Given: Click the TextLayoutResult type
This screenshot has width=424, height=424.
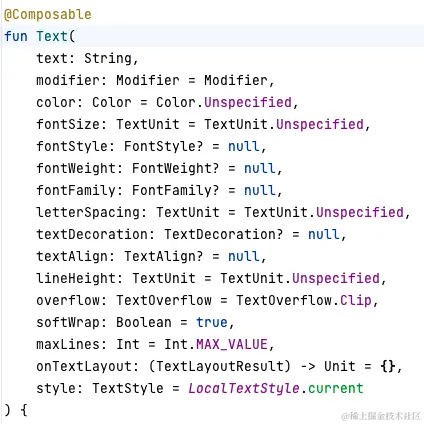Looking at the screenshot, I should (220, 366).
